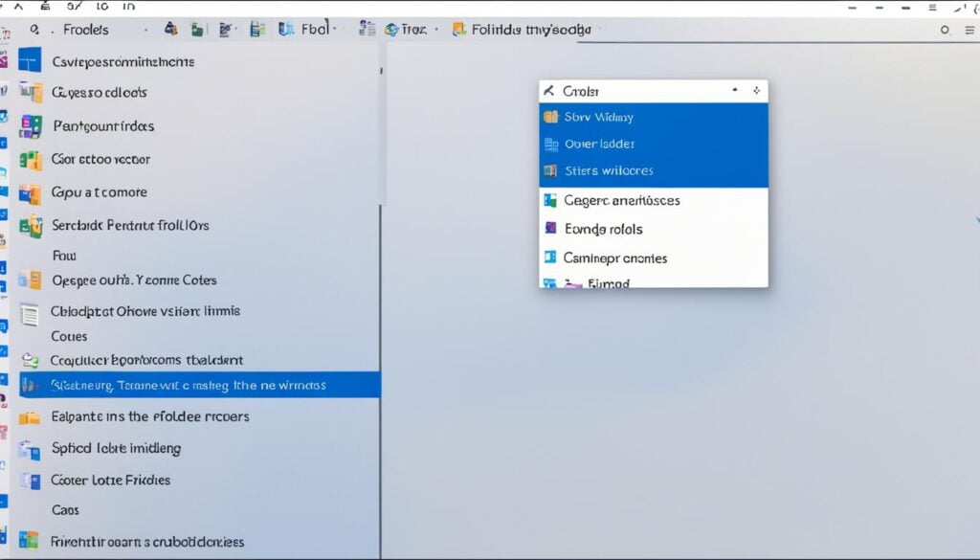This screenshot has width=980, height=560.
Task: Click the Windows logo icon beside Csvrepesrommrhehems
Action: 30,60
